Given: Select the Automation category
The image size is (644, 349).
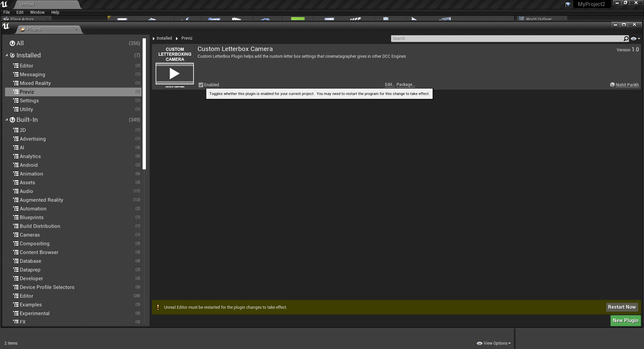Looking at the screenshot, I should 73,209.
